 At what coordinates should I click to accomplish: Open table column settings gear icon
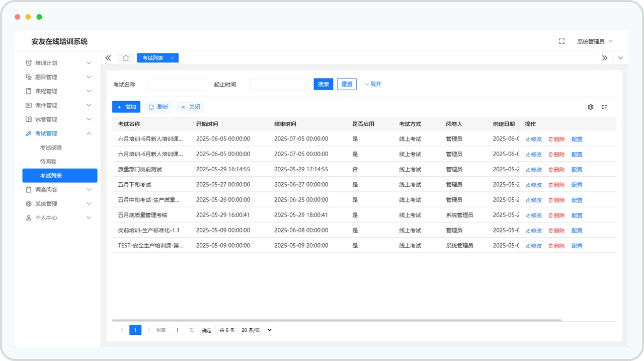[591, 107]
